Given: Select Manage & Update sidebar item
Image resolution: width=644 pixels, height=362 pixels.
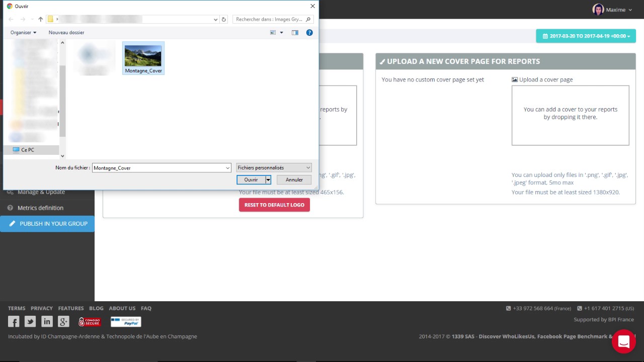Looking at the screenshot, I should [x=41, y=192].
